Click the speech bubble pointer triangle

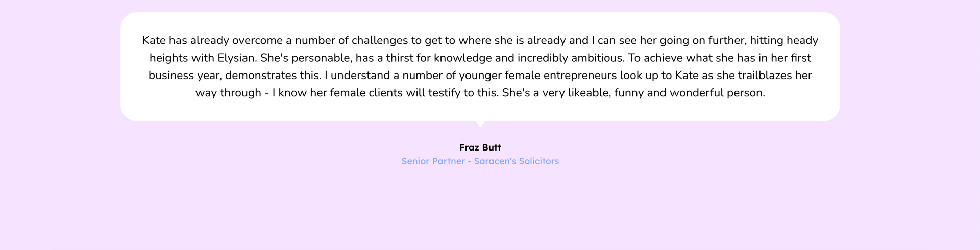480,124
